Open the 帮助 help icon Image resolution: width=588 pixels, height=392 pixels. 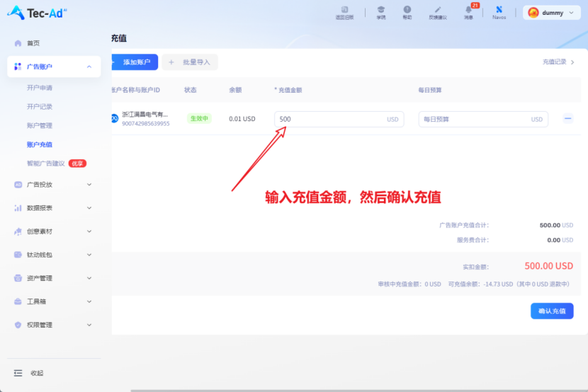407,10
